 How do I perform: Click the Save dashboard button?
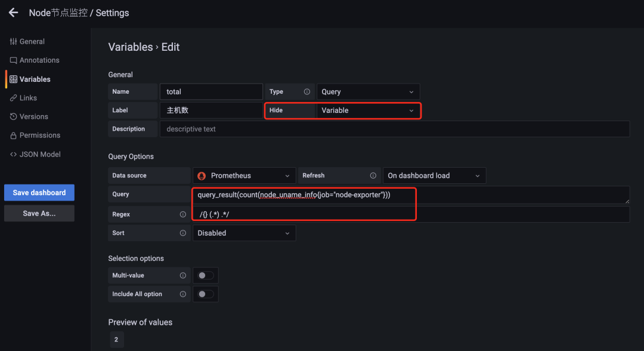[x=39, y=193]
